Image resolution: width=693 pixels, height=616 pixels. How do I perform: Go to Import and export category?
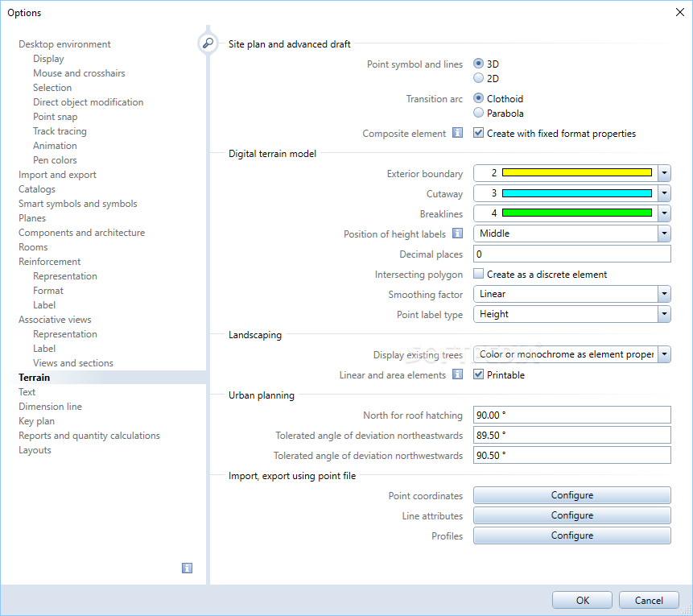pos(57,175)
